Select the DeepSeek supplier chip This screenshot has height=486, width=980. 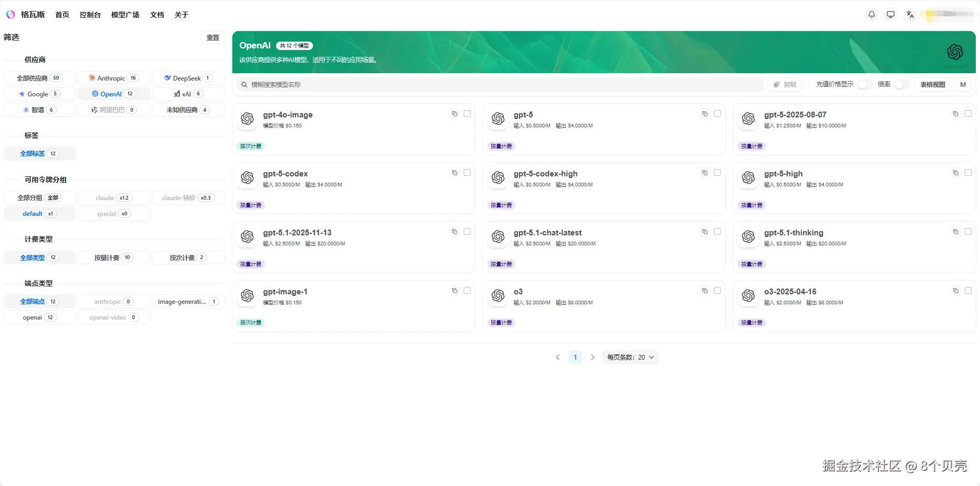click(188, 78)
